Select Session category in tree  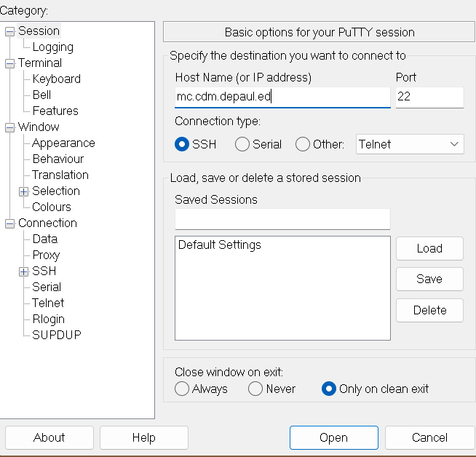click(x=39, y=31)
